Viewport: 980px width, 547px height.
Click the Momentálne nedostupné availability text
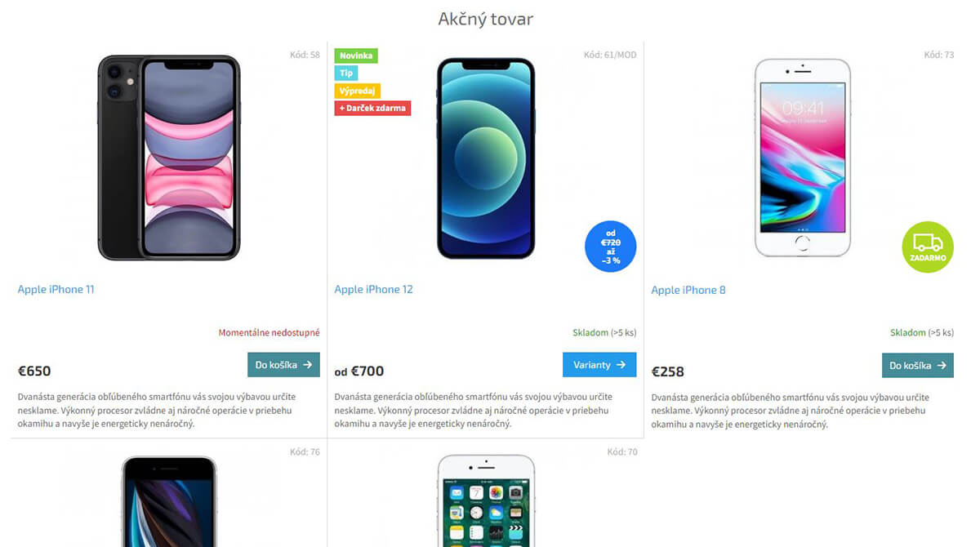(x=269, y=332)
